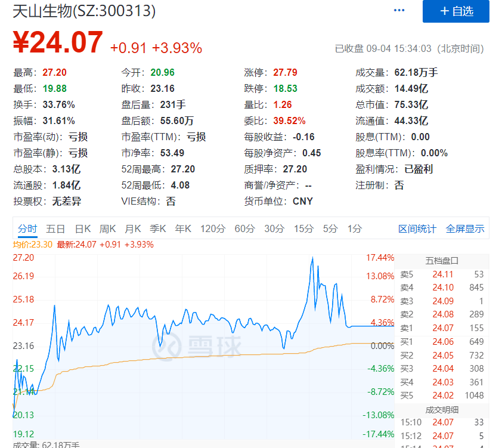This screenshot has height=448, width=499.
Task: Click the 振幅 value 31.61%
Action: pos(58,121)
